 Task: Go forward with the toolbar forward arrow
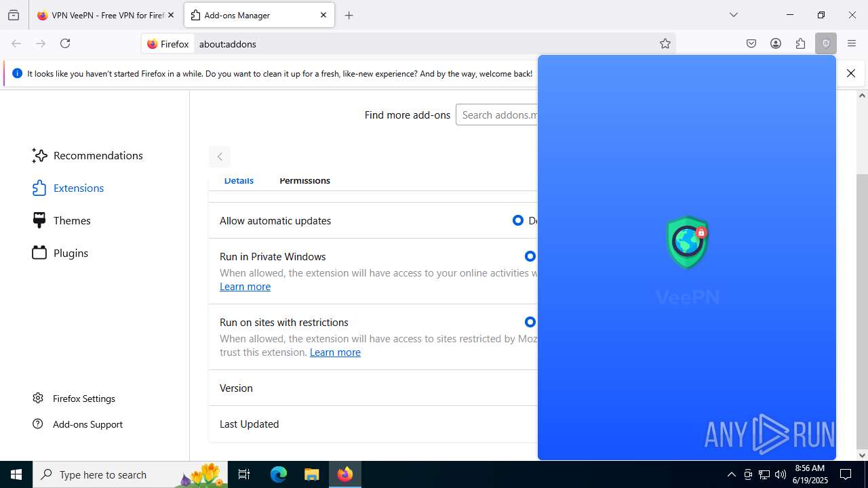41,43
